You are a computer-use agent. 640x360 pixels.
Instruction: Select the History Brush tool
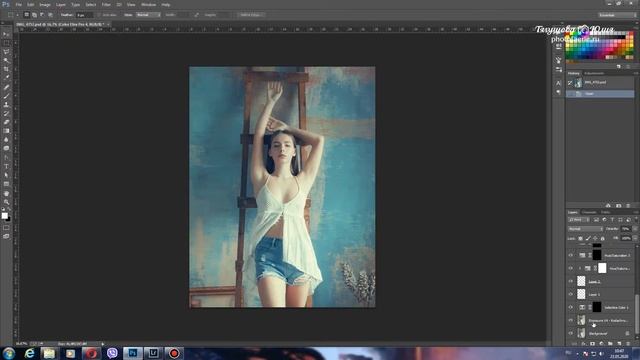6,113
